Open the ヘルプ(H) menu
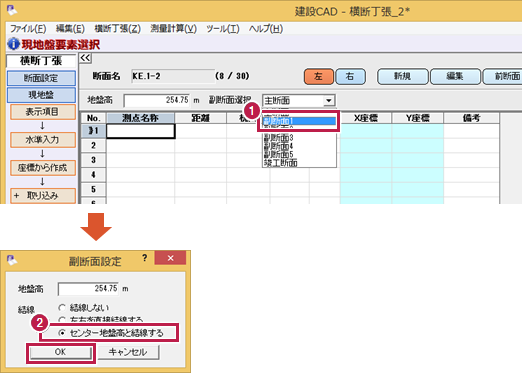Image resolution: width=522 pixels, height=373 pixels. pos(266,29)
